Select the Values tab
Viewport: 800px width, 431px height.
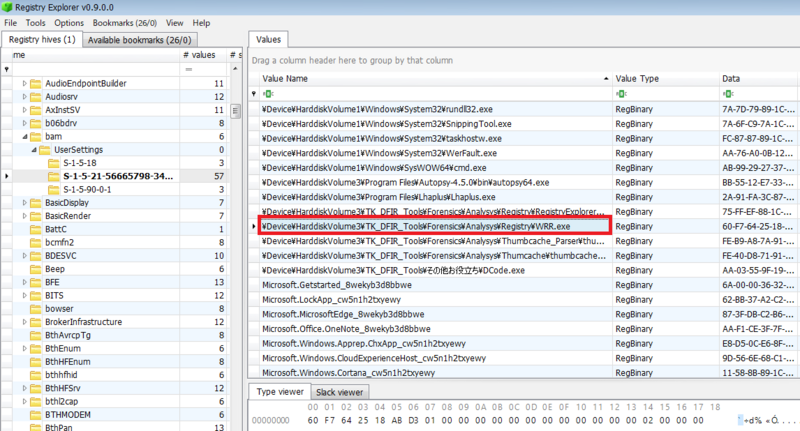coord(268,39)
